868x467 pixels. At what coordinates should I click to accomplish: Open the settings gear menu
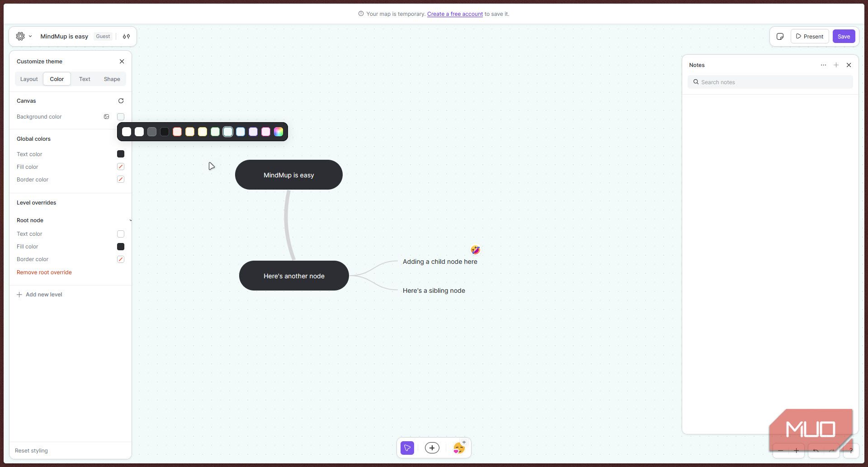[20, 36]
